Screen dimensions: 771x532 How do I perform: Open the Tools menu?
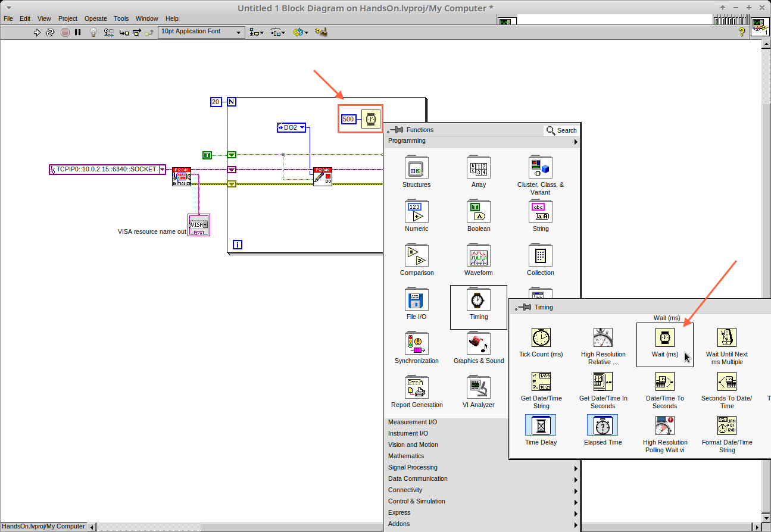click(121, 18)
